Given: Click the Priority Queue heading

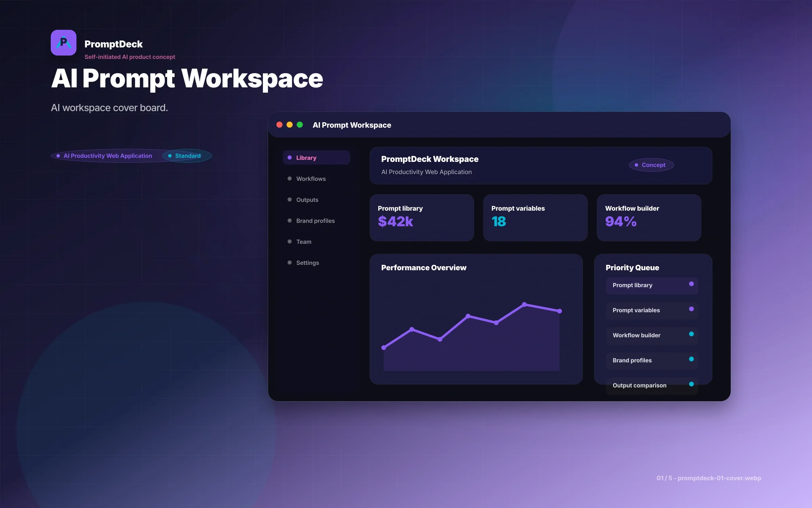Looking at the screenshot, I should pos(632,268).
